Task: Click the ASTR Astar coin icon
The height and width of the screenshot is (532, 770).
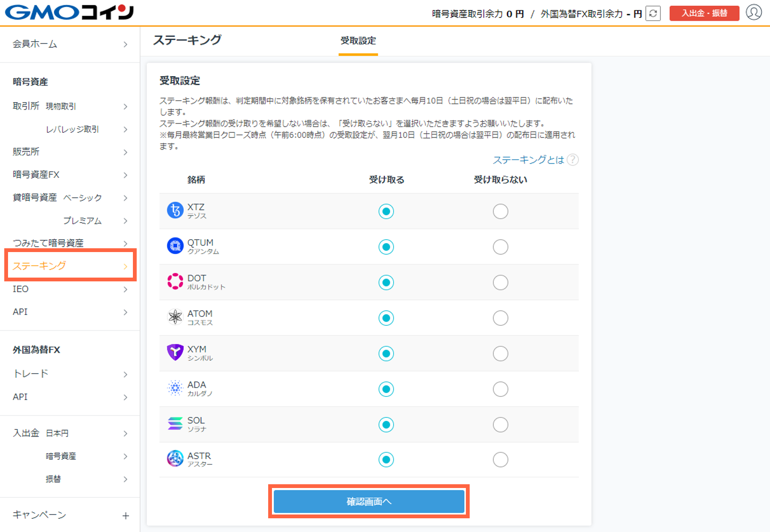Action: coord(175,458)
